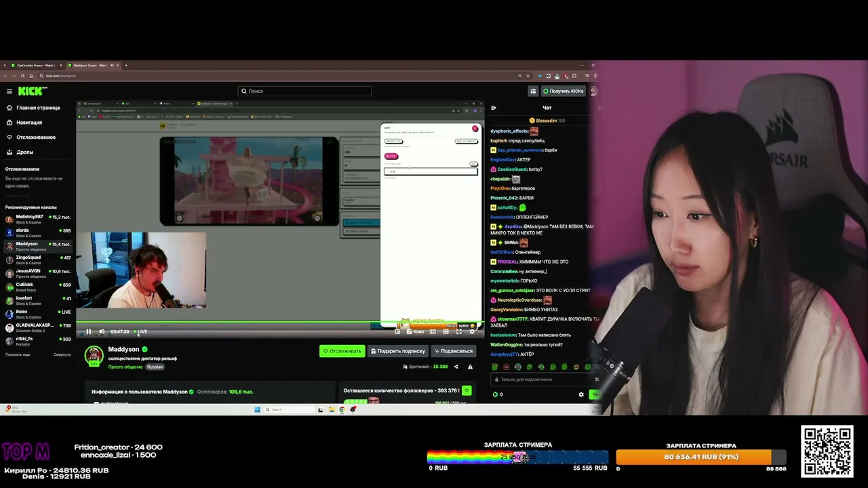Screen dimensions: 868x488
Task: Open the Cutlickk recommended channel
Action: tap(38, 287)
